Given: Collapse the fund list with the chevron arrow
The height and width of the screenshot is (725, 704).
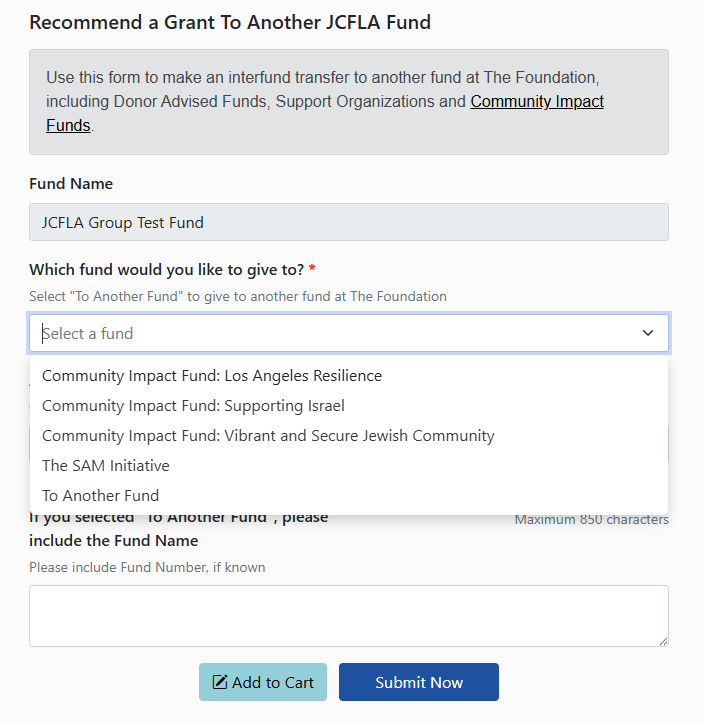Looking at the screenshot, I should pos(648,333).
